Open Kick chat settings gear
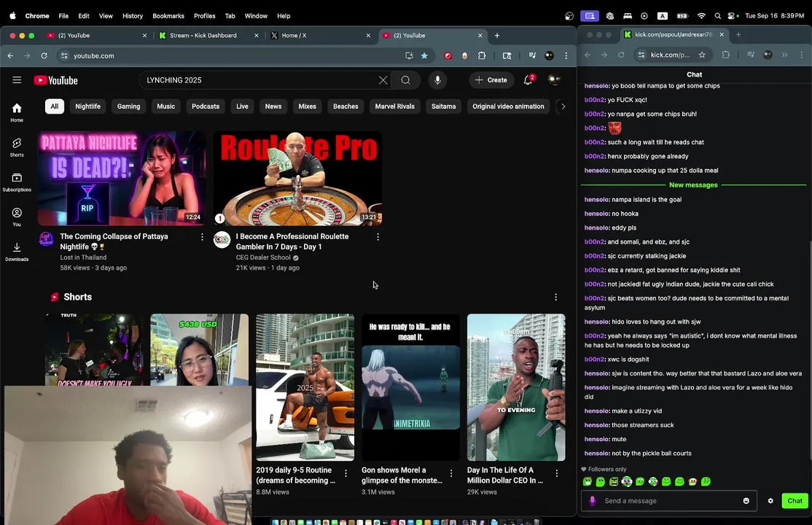Viewport: 812px width, 525px height. pyautogui.click(x=770, y=501)
